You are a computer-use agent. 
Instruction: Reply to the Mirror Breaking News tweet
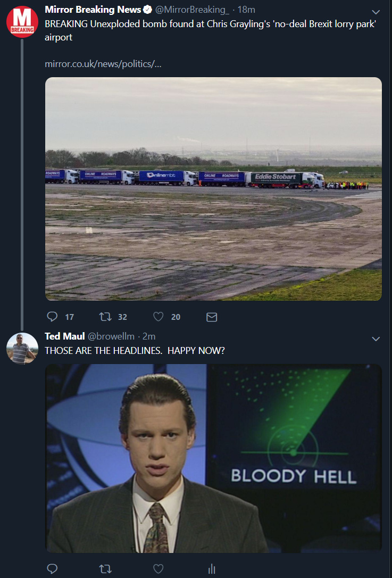pyautogui.click(x=52, y=317)
